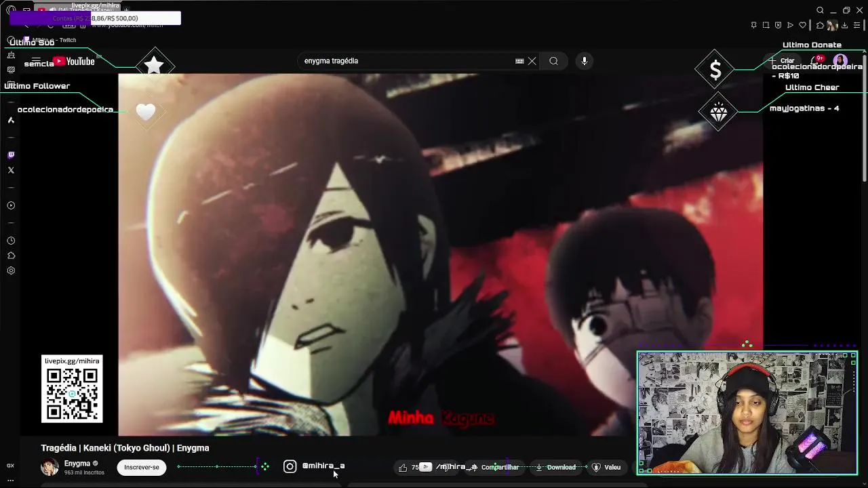Click the donation goal progress bar at top

(x=95, y=18)
